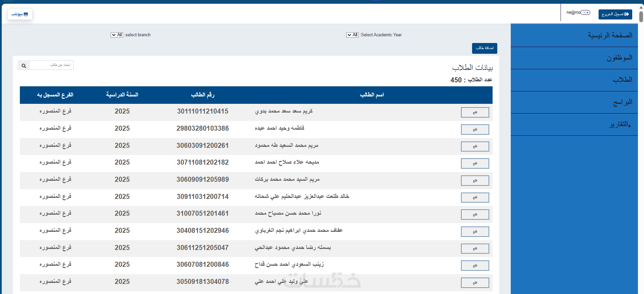This screenshot has height=294, width=644.
Task: Click the السنة الدراسية column header
Action: tap(122, 95)
